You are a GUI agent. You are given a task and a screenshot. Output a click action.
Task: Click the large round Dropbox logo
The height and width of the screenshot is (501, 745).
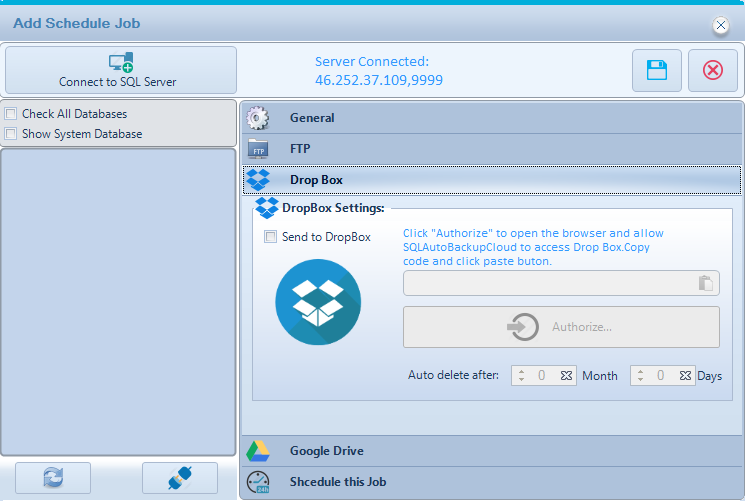(x=318, y=302)
